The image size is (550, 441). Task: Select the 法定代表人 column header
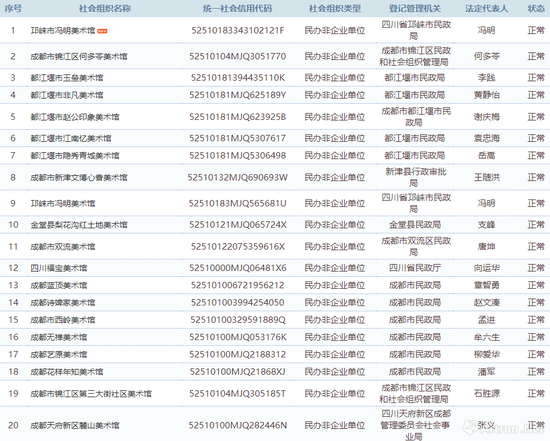pyautogui.click(x=487, y=8)
